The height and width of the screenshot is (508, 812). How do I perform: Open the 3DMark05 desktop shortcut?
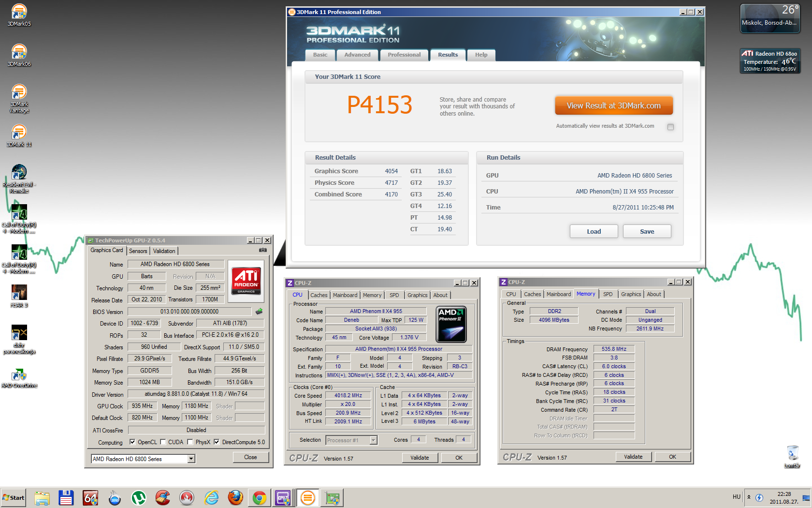[19, 15]
